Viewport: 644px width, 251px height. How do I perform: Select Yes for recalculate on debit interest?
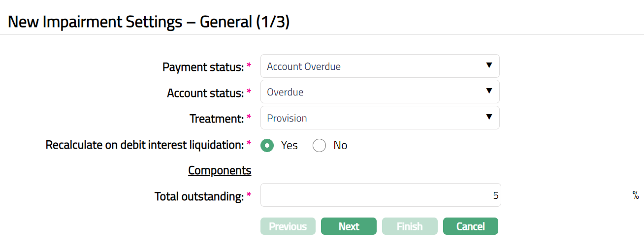tap(267, 146)
